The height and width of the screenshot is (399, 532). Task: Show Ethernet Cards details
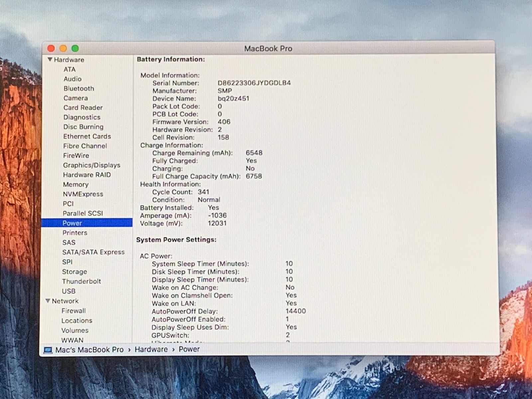click(87, 137)
